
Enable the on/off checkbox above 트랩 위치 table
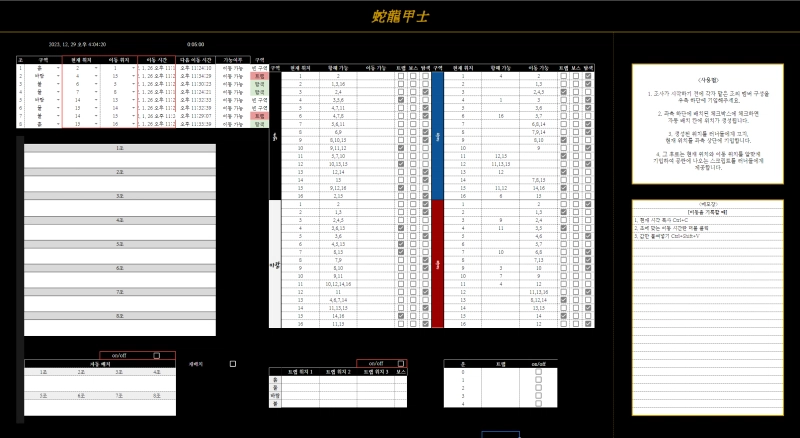[x=387, y=363]
